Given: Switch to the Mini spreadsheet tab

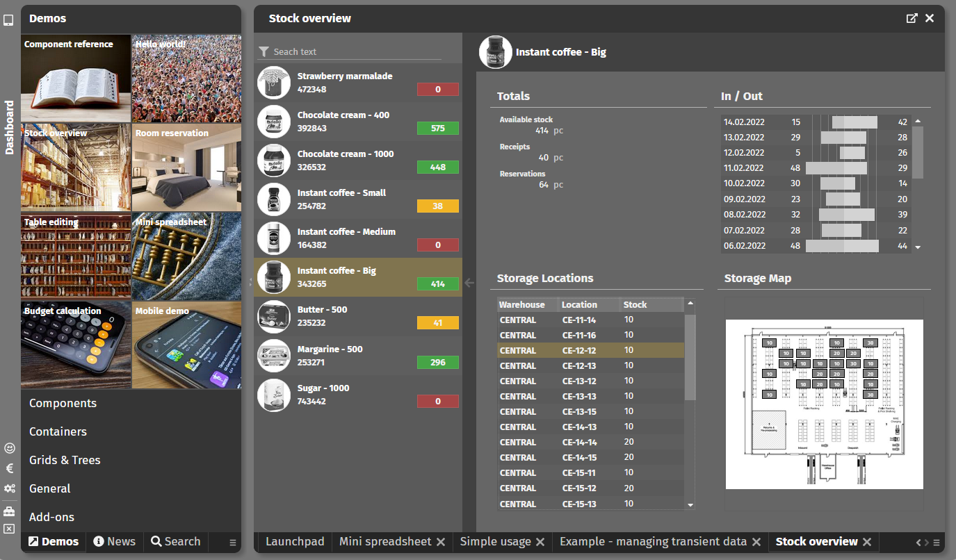Looking at the screenshot, I should point(385,542).
